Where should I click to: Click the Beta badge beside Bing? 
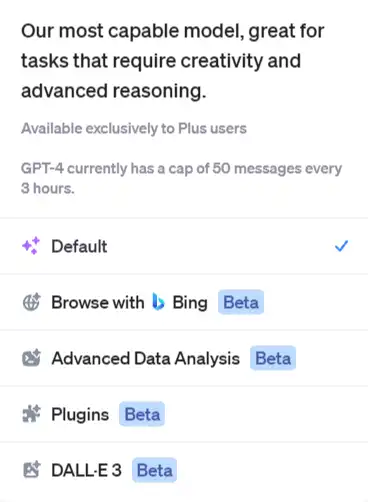tap(241, 302)
